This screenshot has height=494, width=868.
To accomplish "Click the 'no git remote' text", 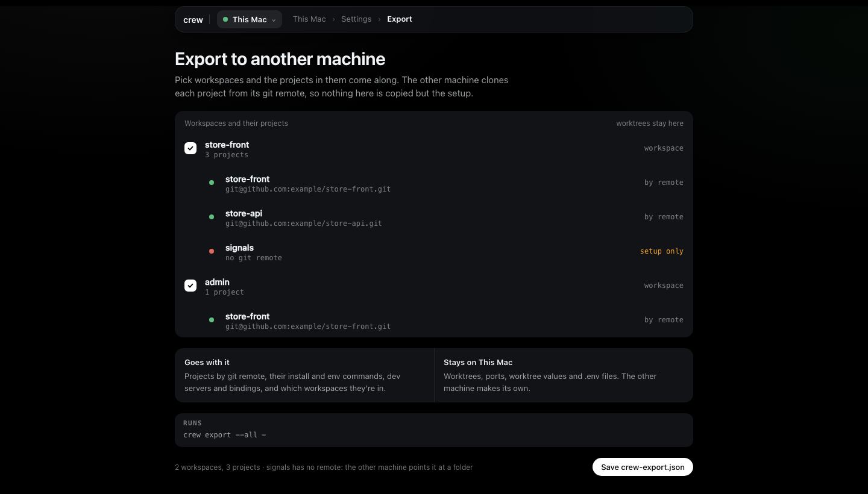I will tap(254, 258).
